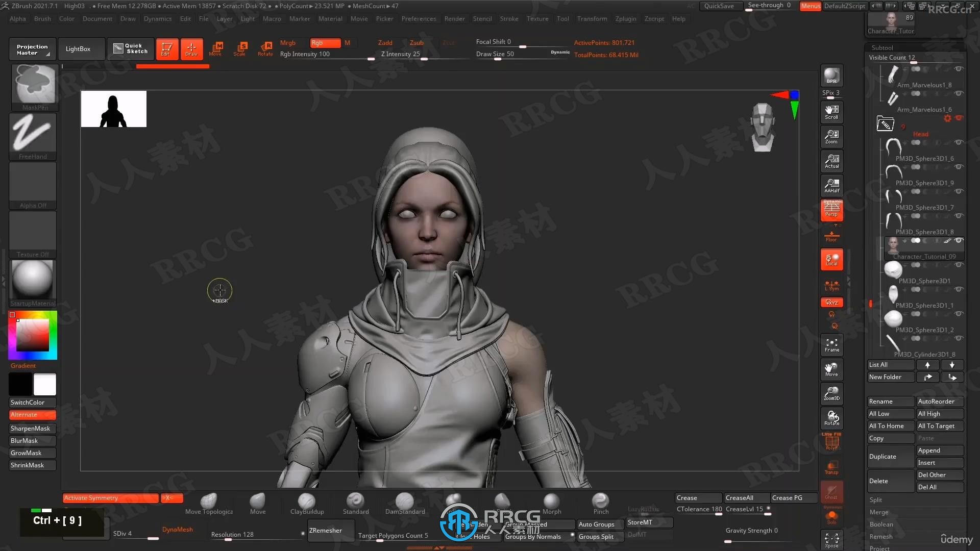Image resolution: width=980 pixels, height=551 pixels.
Task: Click the red color swatch
Action: tap(12, 315)
